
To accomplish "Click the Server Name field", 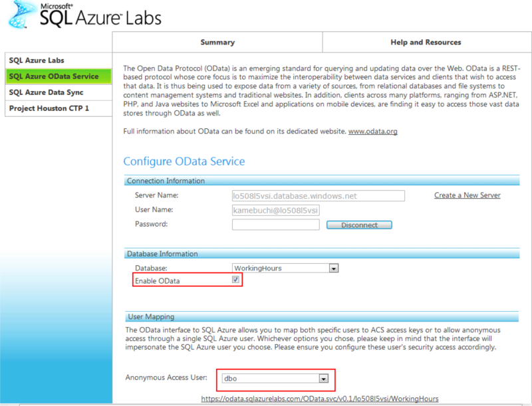I will tap(318, 196).
